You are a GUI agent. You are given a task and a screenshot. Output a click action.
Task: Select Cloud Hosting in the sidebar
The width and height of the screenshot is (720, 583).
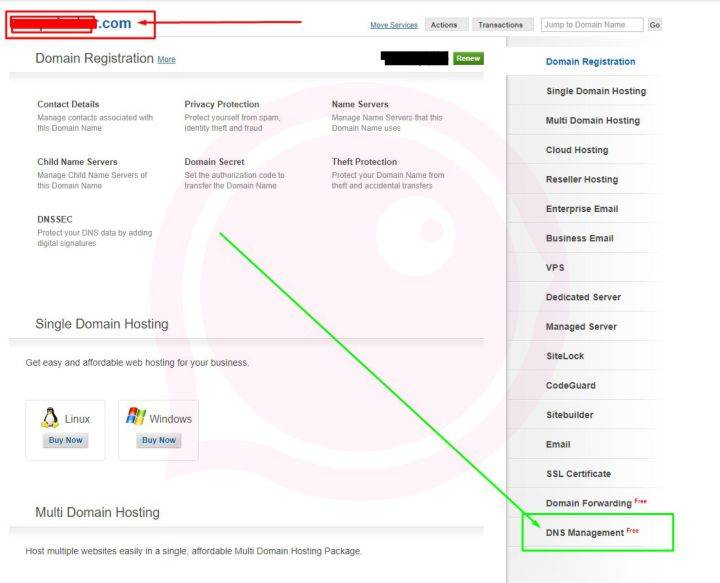[576, 150]
